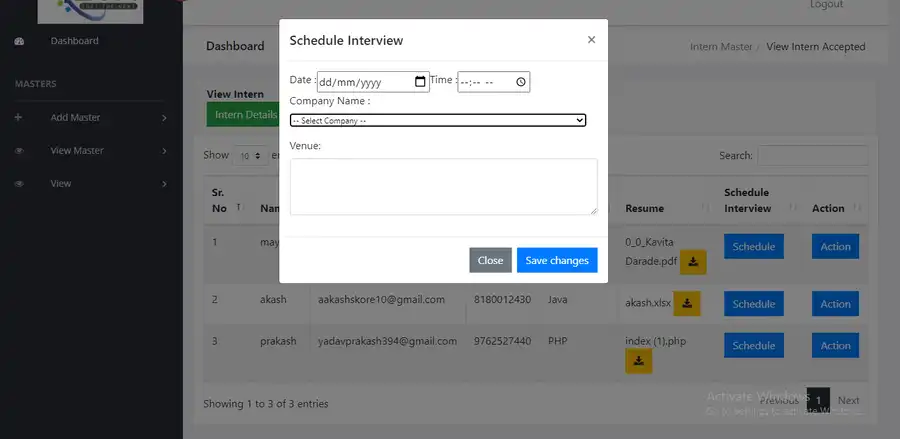Click the Close button in modal

(x=490, y=260)
